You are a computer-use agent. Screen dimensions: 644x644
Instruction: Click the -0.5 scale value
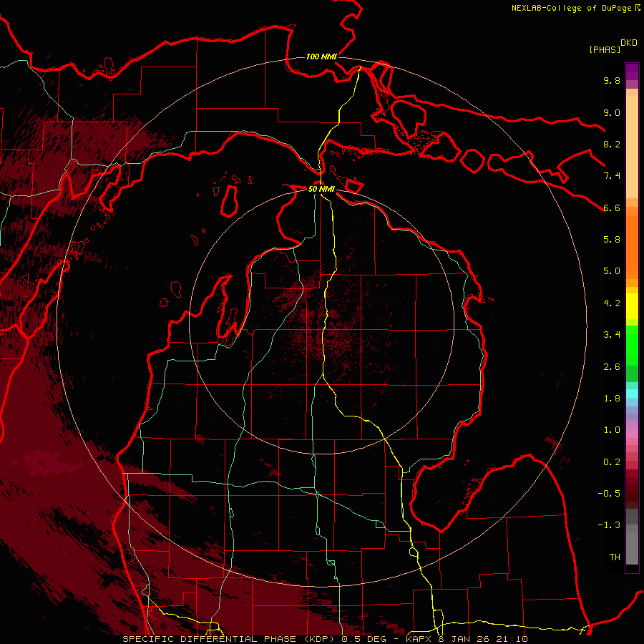click(x=609, y=494)
